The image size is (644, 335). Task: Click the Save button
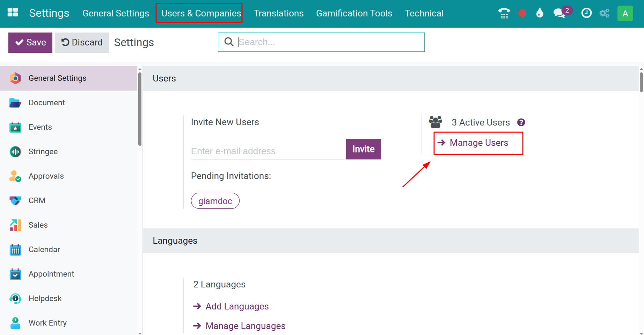click(30, 43)
